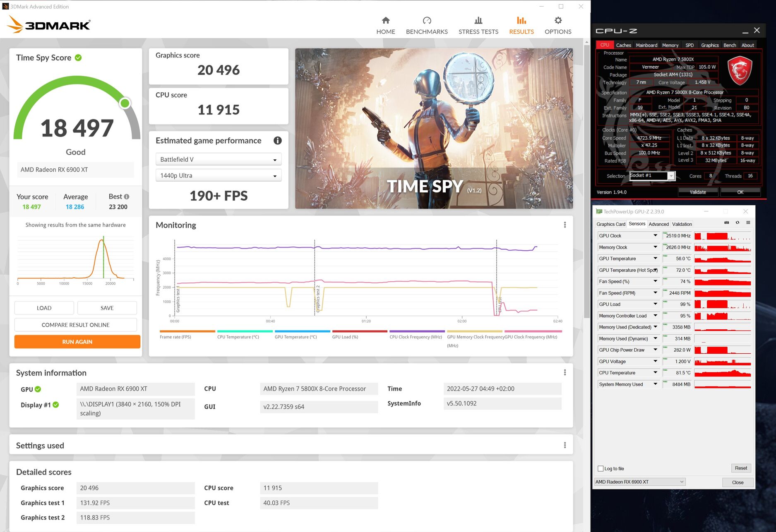Screen dimensions: 776x532
Task: Click GPU-Z screenshot camera icon
Action: [726, 223]
